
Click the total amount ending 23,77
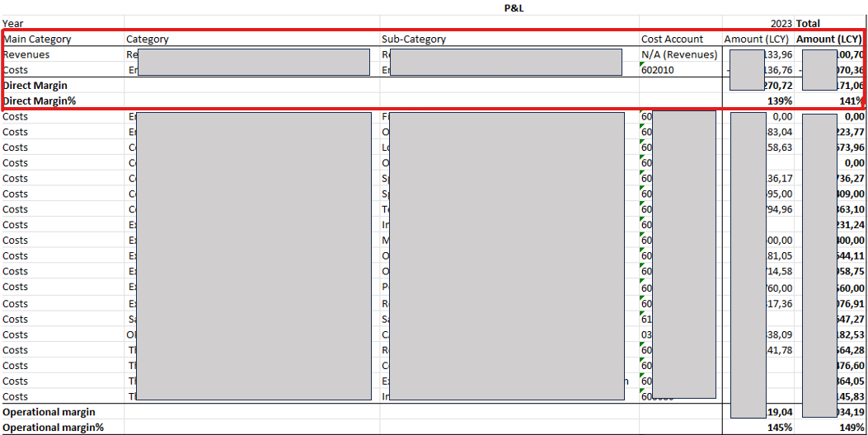851,133
